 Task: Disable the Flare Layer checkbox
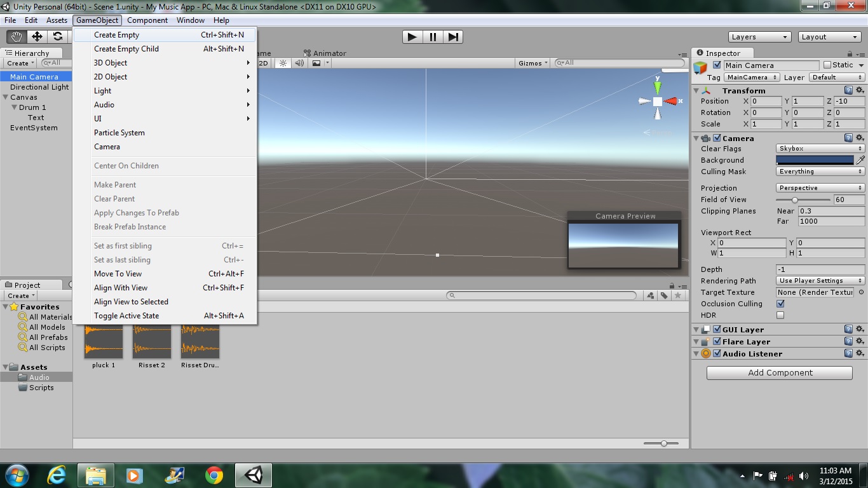717,341
